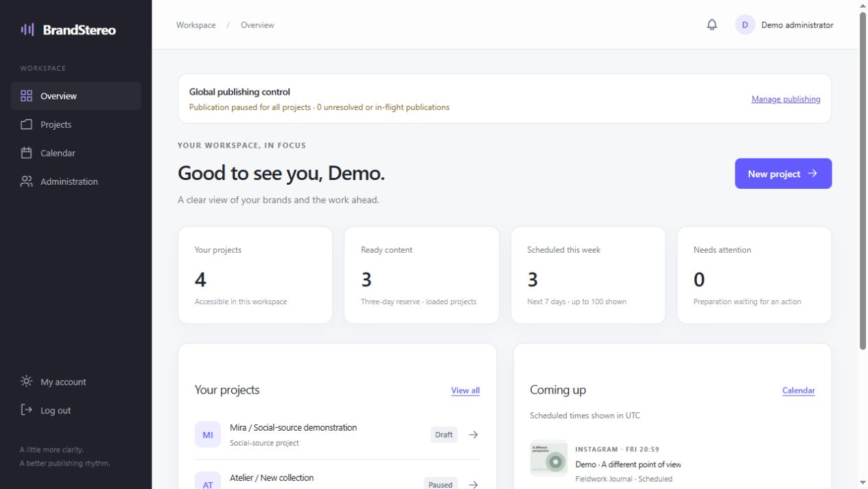Viewport: 868px width, 489px height.
Task: Click the Your projects stat card
Action: 255,275
